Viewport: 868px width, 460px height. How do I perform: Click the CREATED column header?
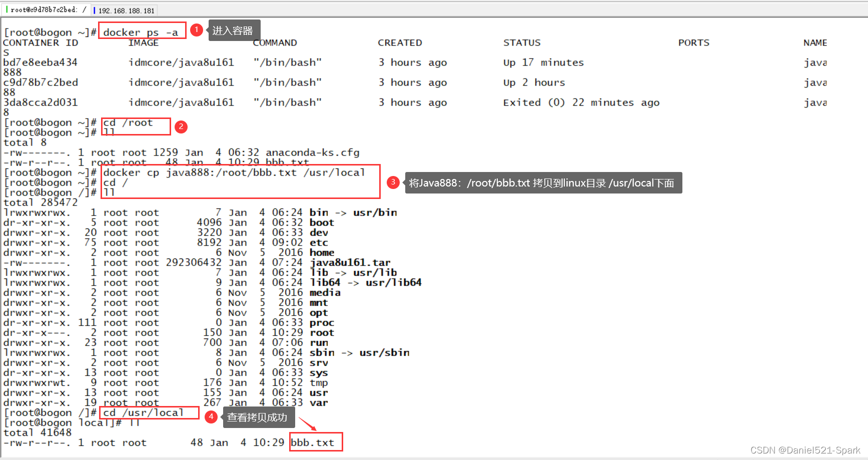(400, 43)
